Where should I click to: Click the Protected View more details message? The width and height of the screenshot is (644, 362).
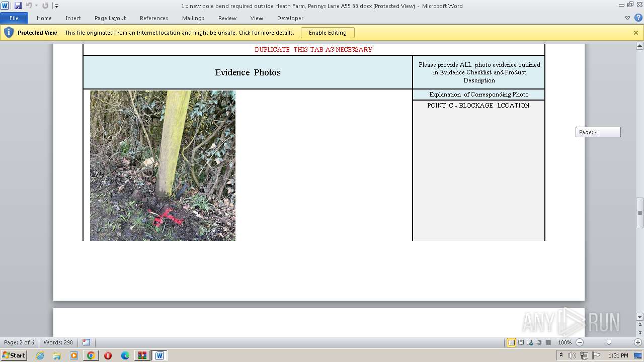[x=180, y=33]
